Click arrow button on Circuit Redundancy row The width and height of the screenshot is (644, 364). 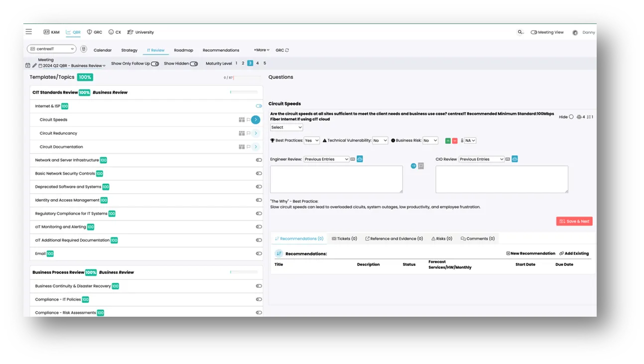point(256,133)
